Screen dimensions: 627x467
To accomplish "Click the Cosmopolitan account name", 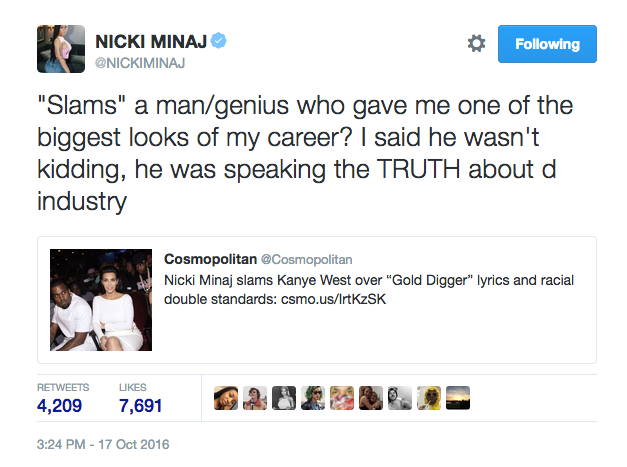I will point(210,259).
